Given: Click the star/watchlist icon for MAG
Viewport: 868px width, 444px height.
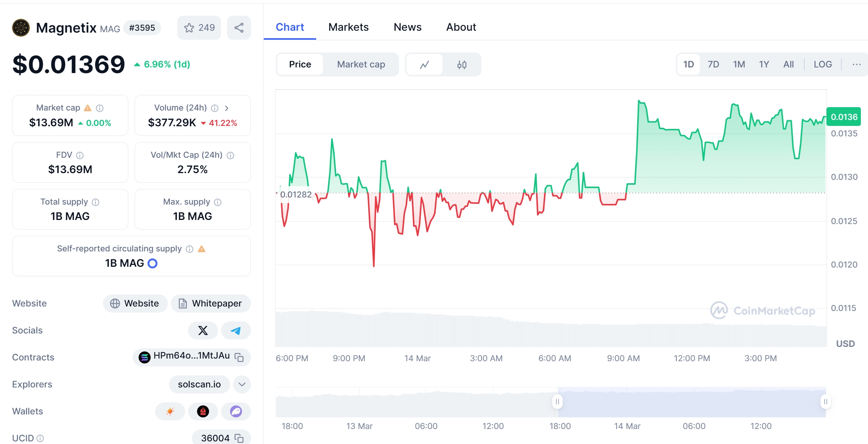Looking at the screenshot, I should point(190,27).
